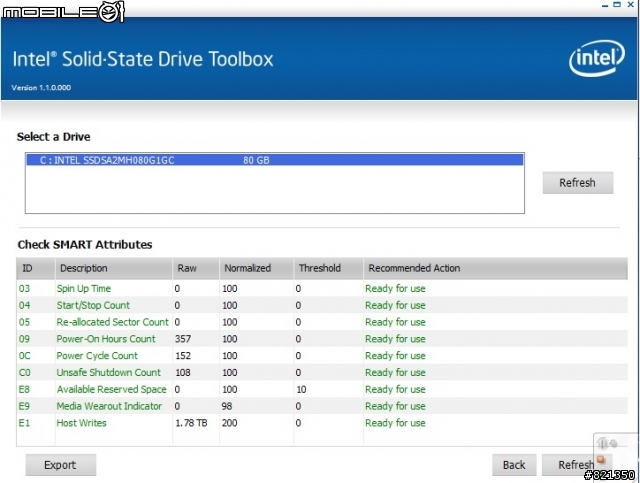
Task: Click raw value 357
Action: coord(183,339)
